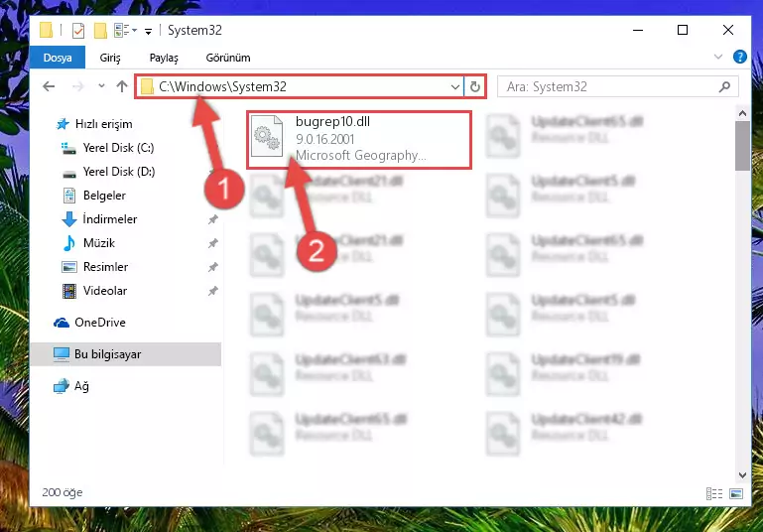This screenshot has width=763, height=532.
Task: Click the Belgeler document icon
Action: pos(69,196)
